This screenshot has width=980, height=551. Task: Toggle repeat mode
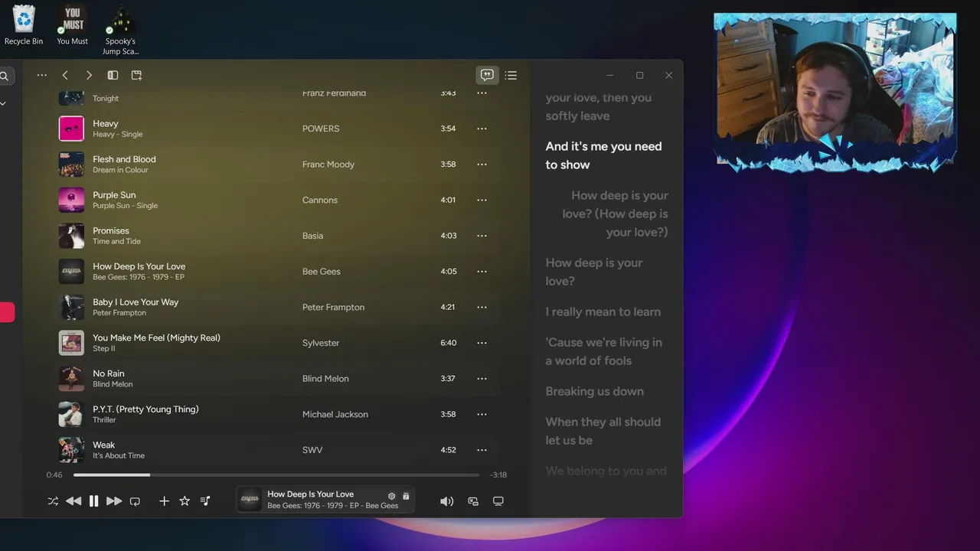(x=135, y=501)
